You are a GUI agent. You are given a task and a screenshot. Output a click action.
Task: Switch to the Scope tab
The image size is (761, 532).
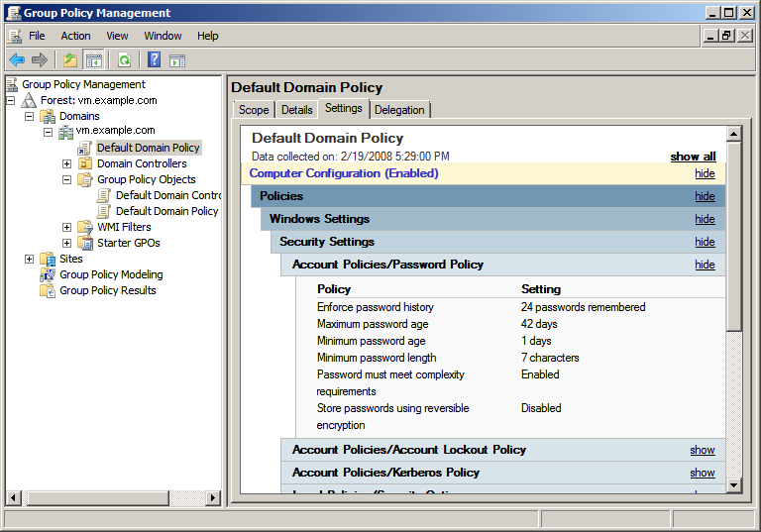[254, 110]
